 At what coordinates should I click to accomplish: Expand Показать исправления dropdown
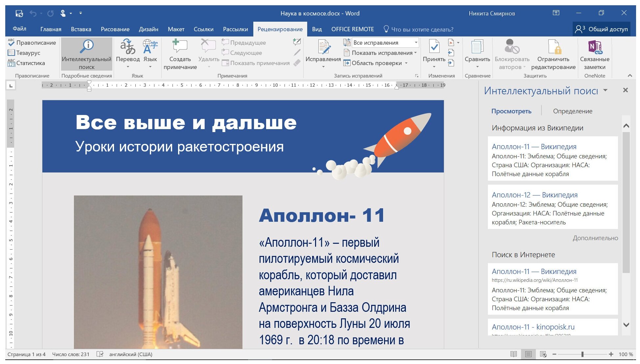[x=415, y=53]
